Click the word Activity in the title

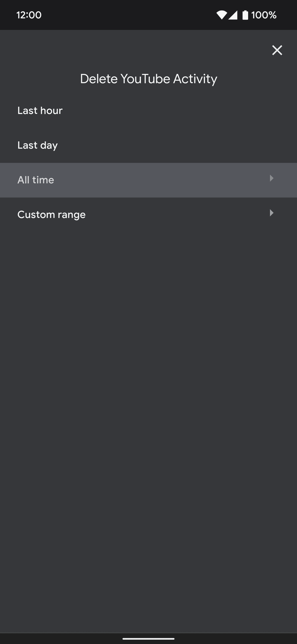click(195, 79)
